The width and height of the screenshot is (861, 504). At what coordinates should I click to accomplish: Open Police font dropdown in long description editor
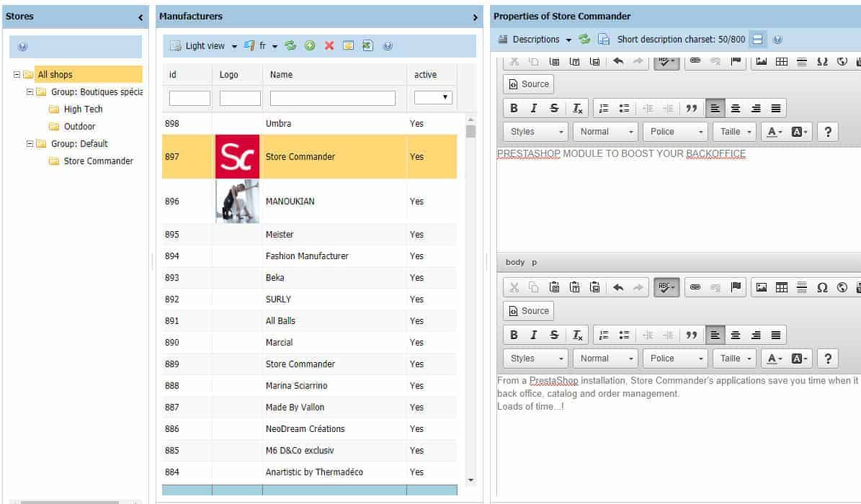click(675, 359)
